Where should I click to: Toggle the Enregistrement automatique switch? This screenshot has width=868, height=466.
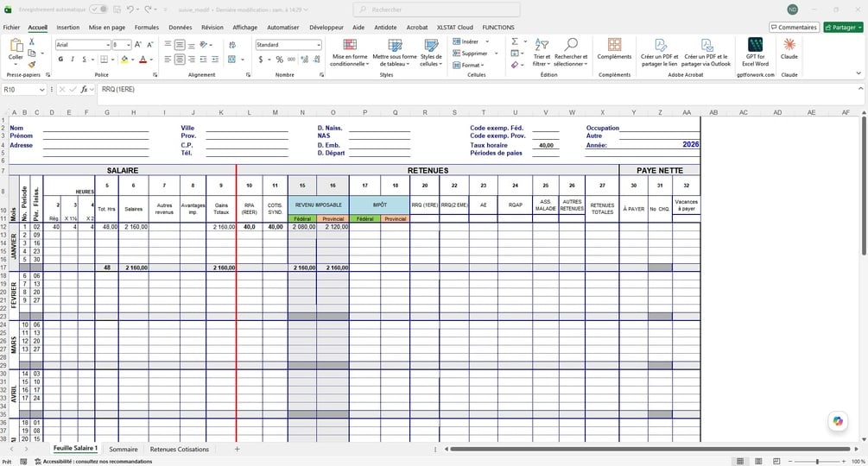click(98, 9)
